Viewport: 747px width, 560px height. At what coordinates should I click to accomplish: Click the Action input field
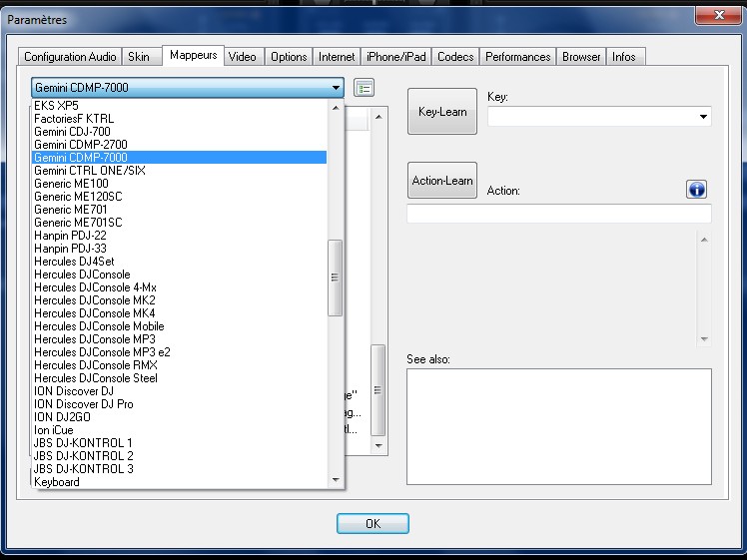(x=559, y=214)
